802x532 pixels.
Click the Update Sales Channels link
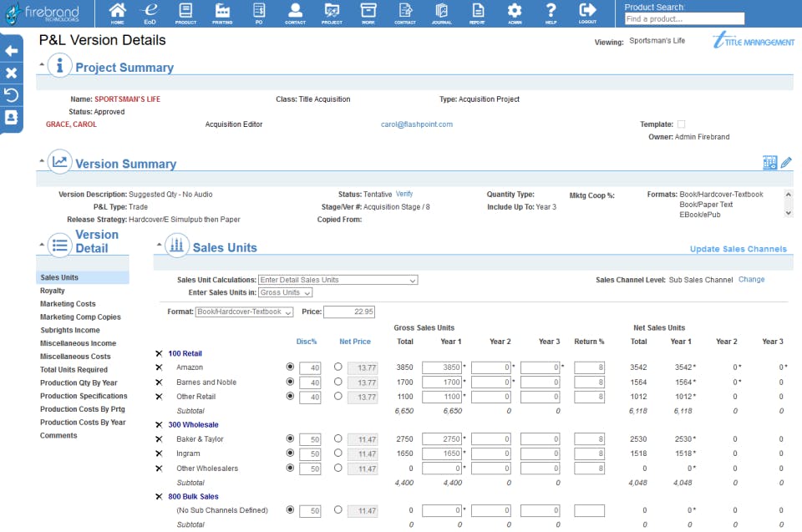click(738, 249)
